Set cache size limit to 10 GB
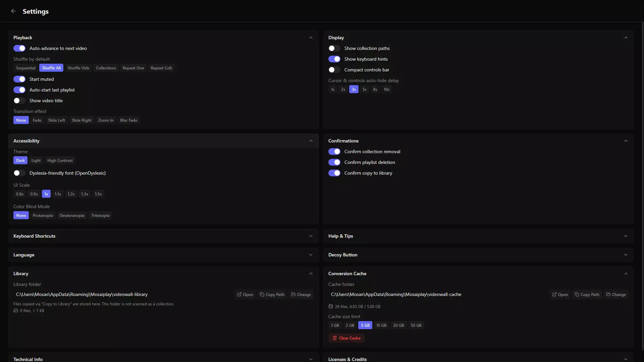 coord(381,325)
